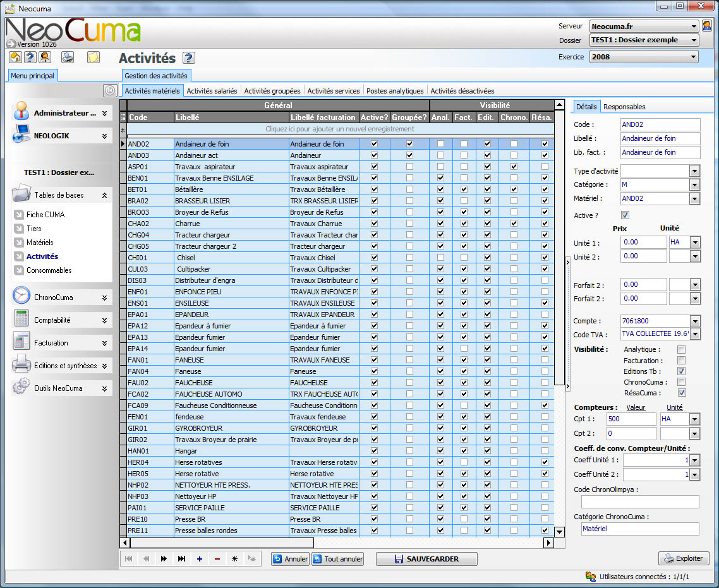Go to first record navigation arrow
This screenshot has width=719, height=588.
pos(129,559)
